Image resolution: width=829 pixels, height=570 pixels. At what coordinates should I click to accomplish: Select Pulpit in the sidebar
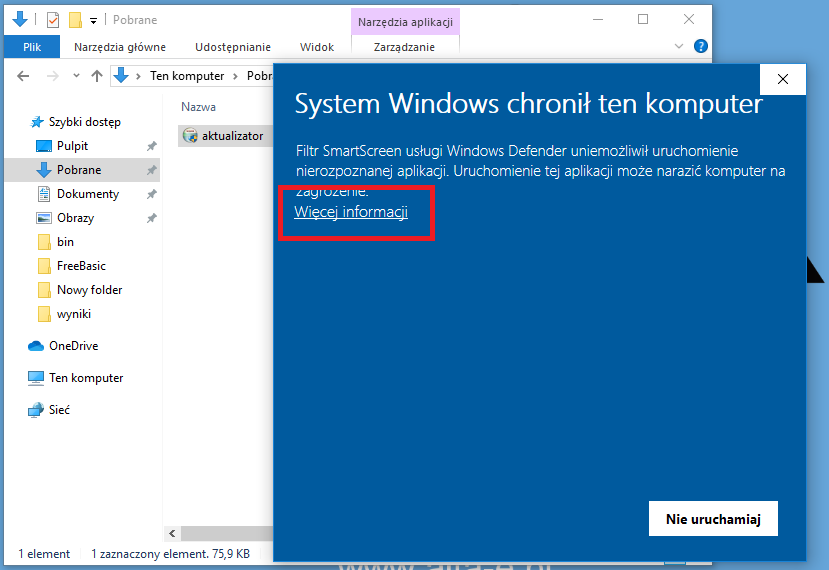72,146
